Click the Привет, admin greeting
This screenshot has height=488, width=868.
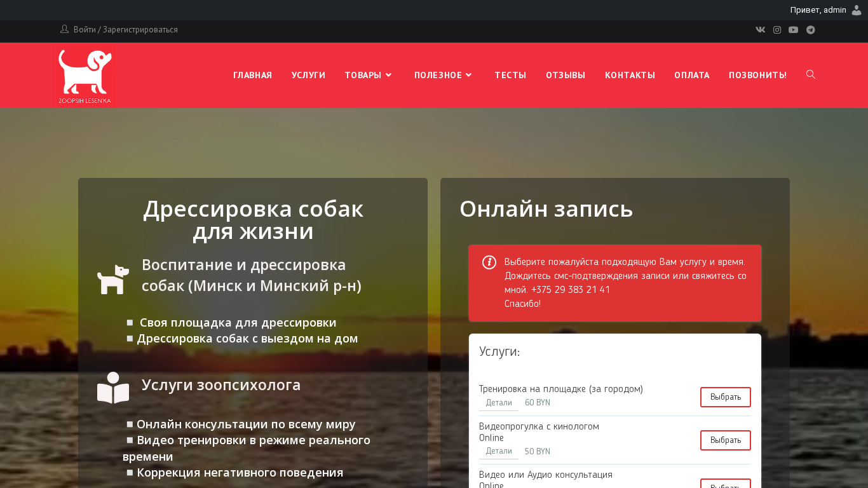click(818, 10)
